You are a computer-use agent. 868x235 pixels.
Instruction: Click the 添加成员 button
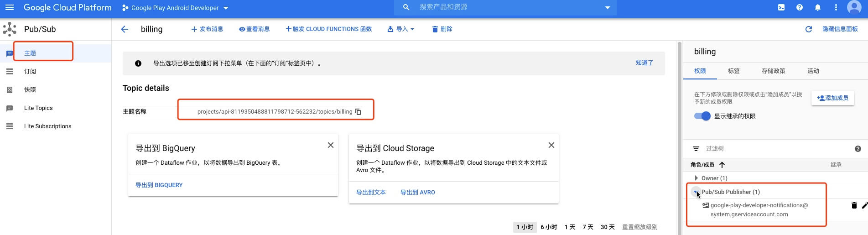(x=833, y=98)
